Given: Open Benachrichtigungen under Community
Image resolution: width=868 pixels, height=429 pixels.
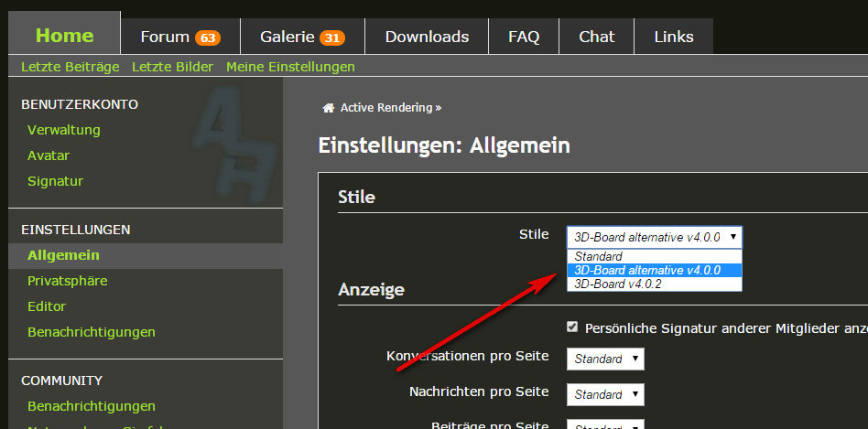Looking at the screenshot, I should 92,406.
